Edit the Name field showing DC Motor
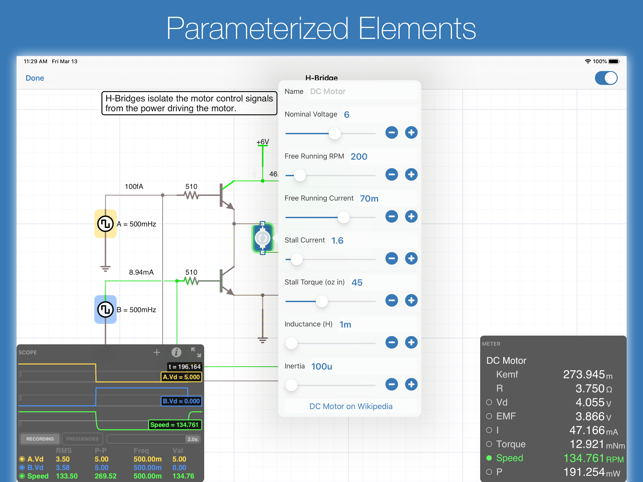Screen dimensions: 643x482 tap(363, 91)
